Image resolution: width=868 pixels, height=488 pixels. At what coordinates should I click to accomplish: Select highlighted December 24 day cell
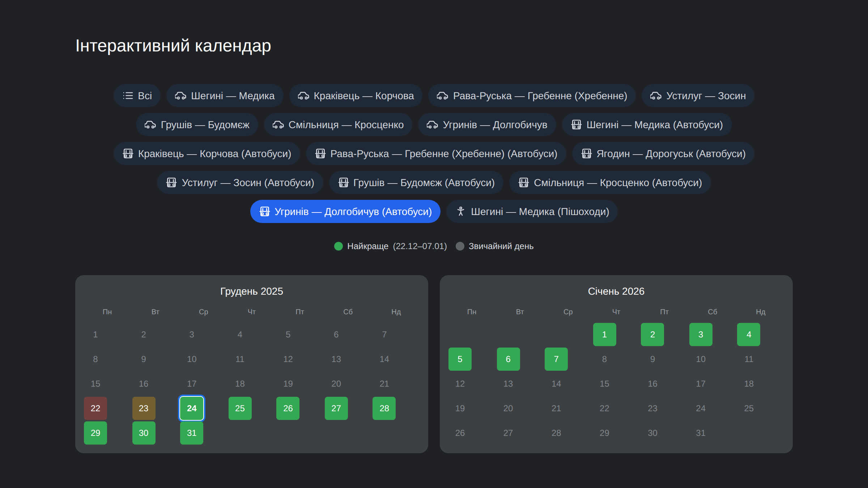[x=192, y=408]
